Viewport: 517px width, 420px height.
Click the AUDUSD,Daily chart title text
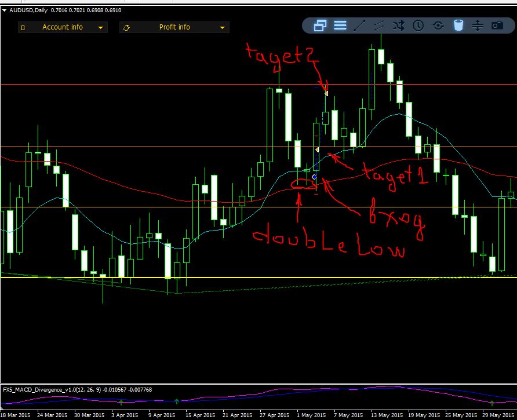pos(28,10)
